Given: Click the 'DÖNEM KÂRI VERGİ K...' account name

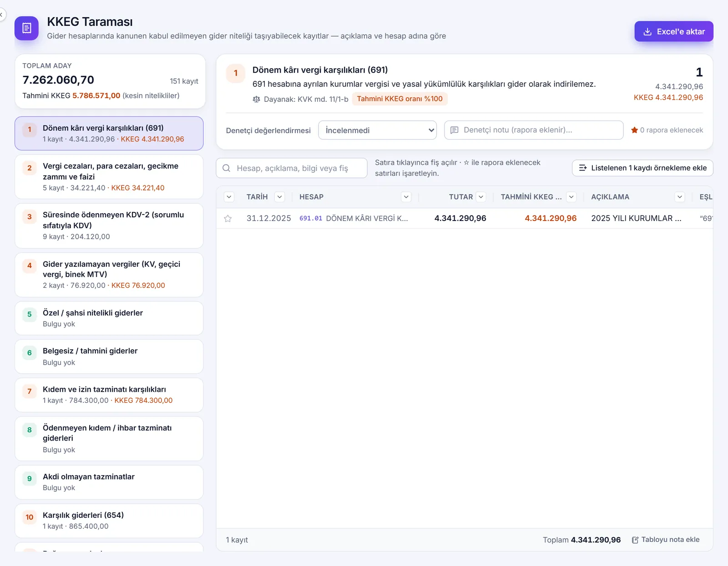Looking at the screenshot, I should (367, 218).
